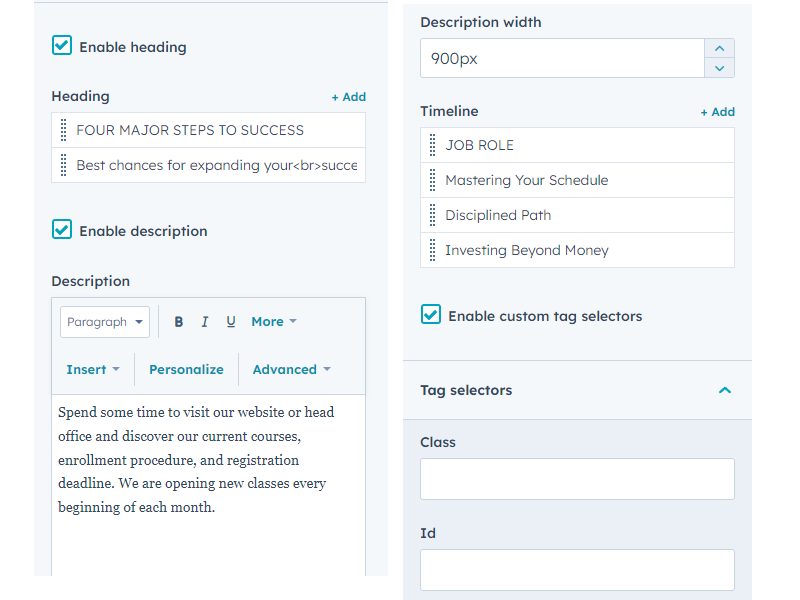Collapse the Tag selectors section
The width and height of the screenshot is (800, 600).
click(x=725, y=390)
